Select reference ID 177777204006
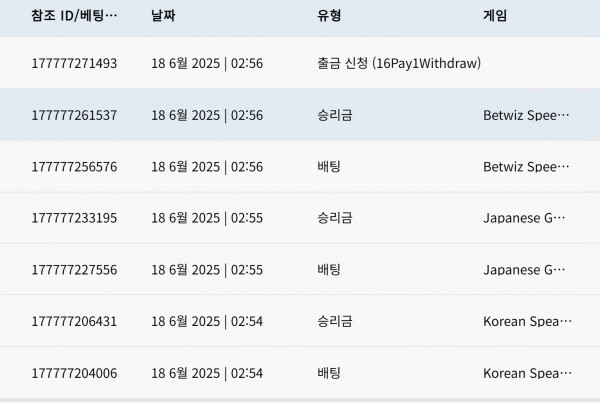This screenshot has height=404, width=600. 74,373
